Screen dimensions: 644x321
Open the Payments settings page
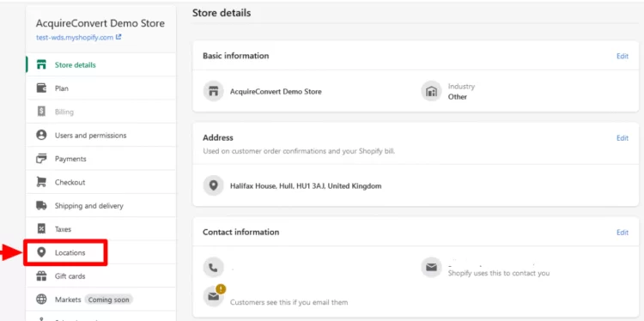coord(101,159)
